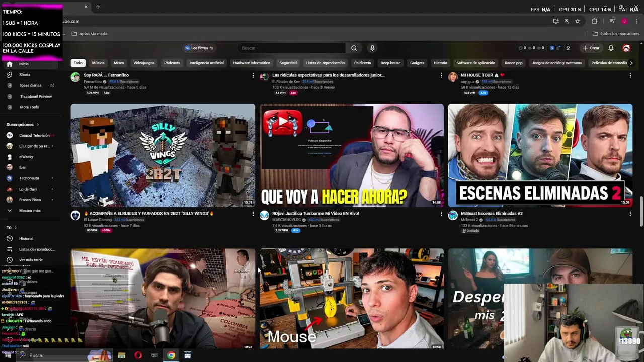644x362 pixels.
Task: Bookmark page with the star icon
Action: pyautogui.click(x=578, y=21)
